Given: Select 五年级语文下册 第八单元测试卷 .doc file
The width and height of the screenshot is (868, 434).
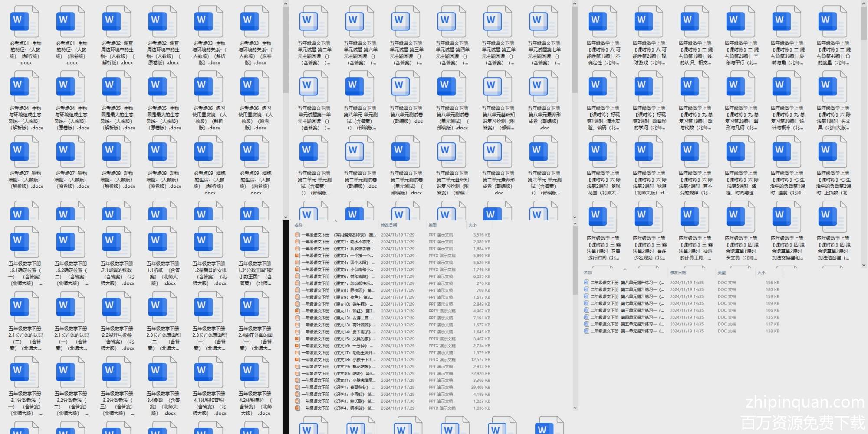Looking at the screenshot, I should 406,88.
